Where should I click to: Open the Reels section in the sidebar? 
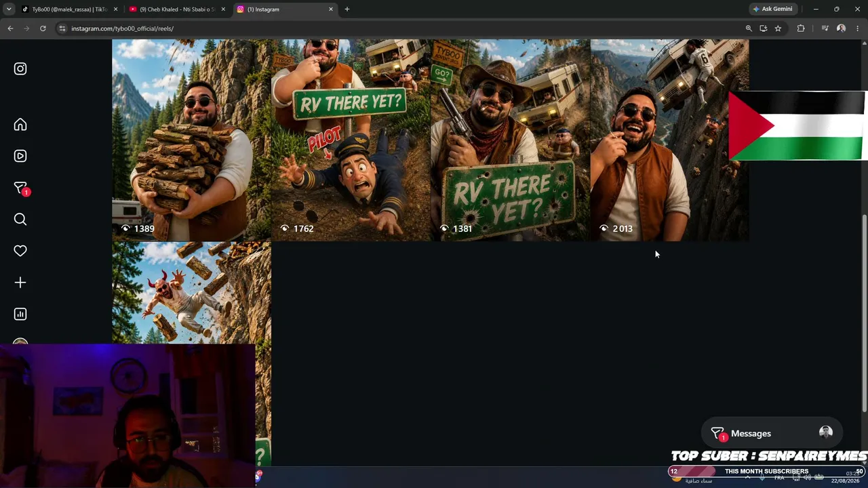pyautogui.click(x=20, y=156)
